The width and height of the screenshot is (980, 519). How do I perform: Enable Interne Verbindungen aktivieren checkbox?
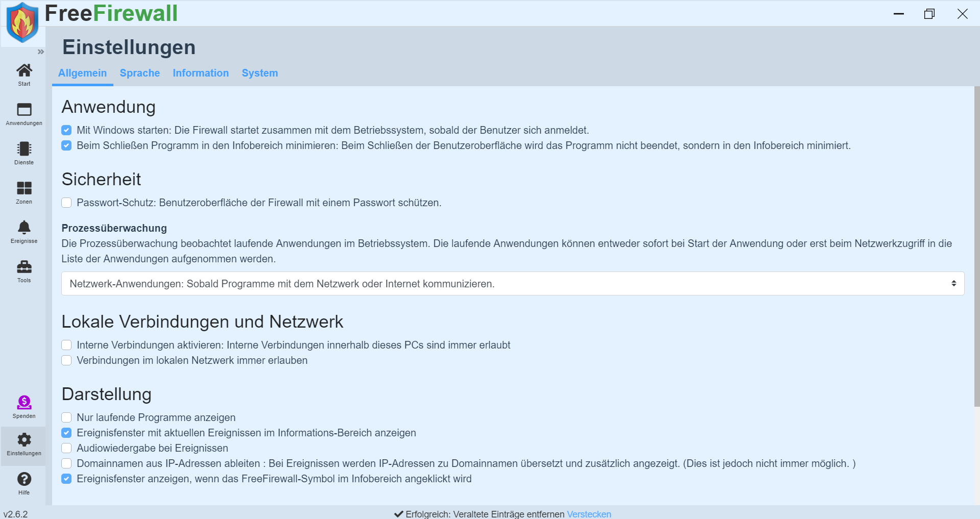66,345
